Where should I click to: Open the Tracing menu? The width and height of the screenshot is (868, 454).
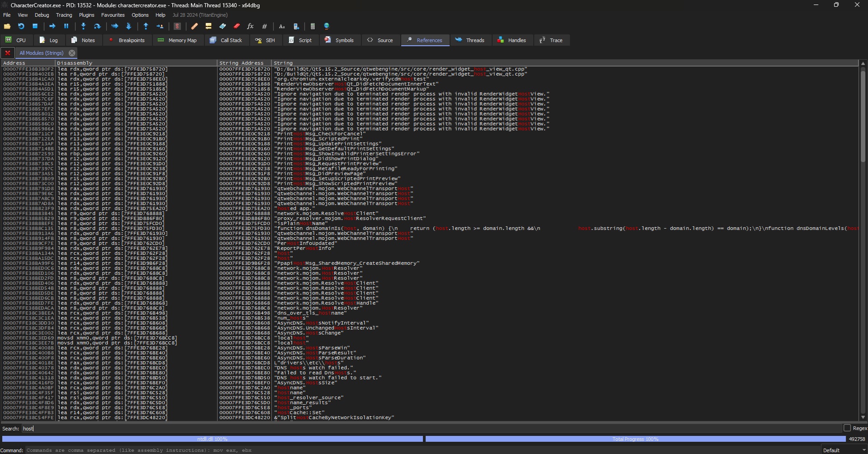64,15
